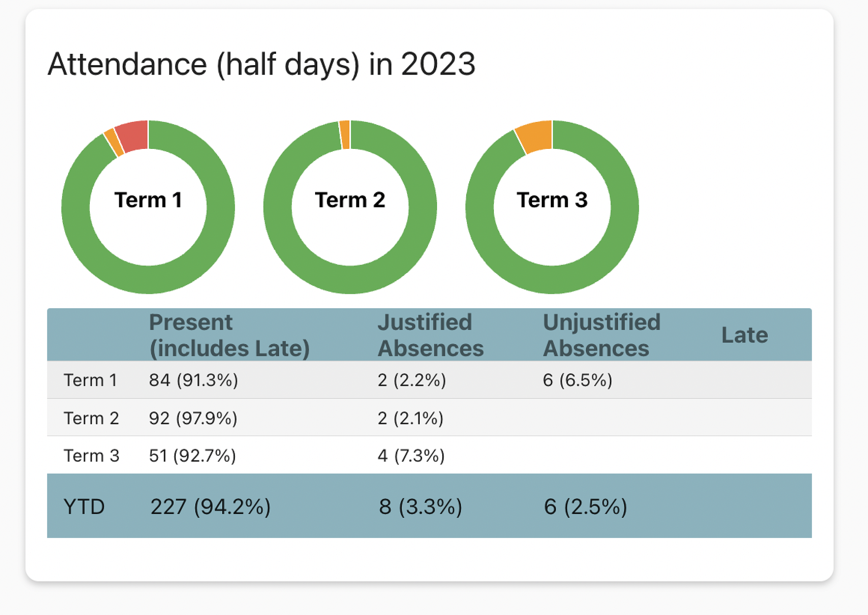Click the "6 (6.5%)" unjustified absences cell
The width and height of the screenshot is (868, 615).
(577, 380)
